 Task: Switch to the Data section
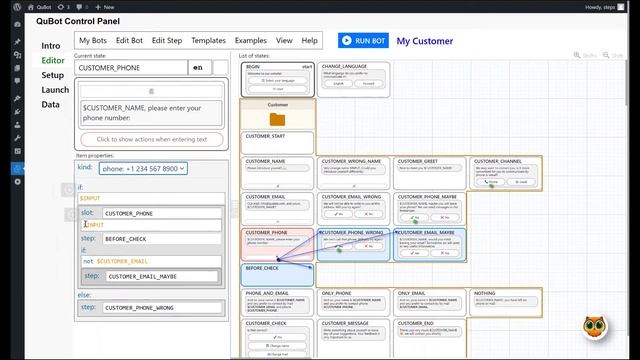[50, 104]
